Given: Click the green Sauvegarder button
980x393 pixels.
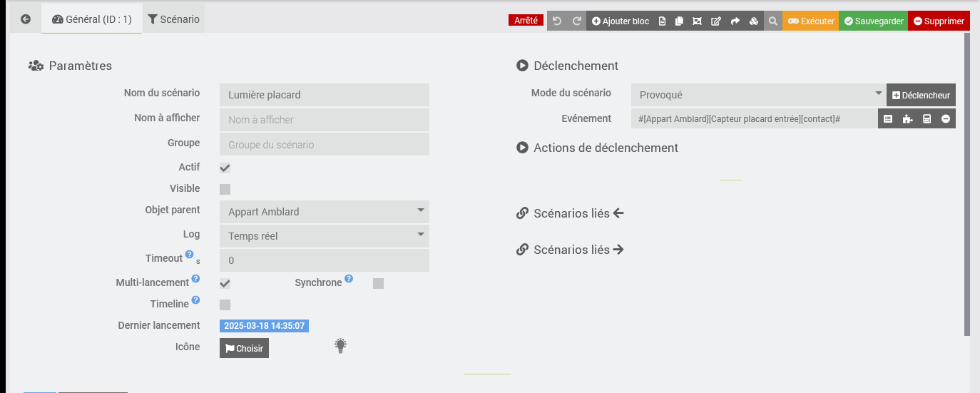Looking at the screenshot, I should pyautogui.click(x=873, y=21).
